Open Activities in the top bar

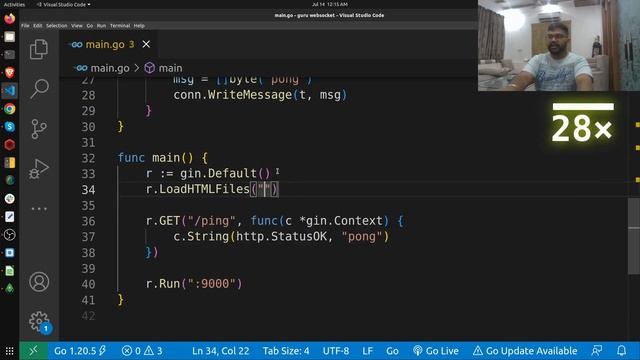pyautogui.click(x=14, y=4)
